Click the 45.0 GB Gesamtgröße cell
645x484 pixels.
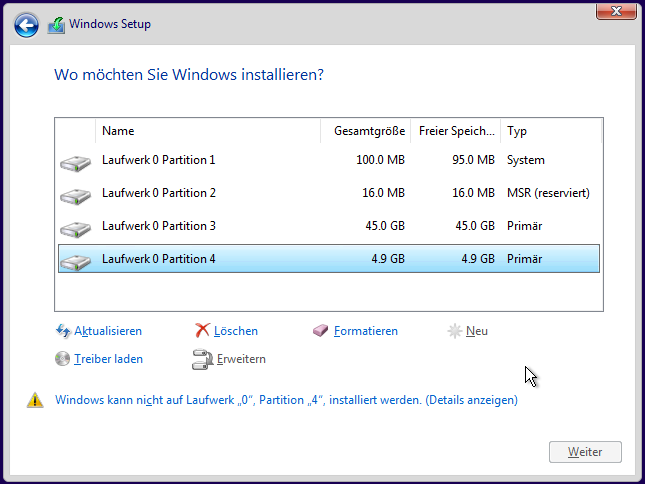tap(385, 226)
